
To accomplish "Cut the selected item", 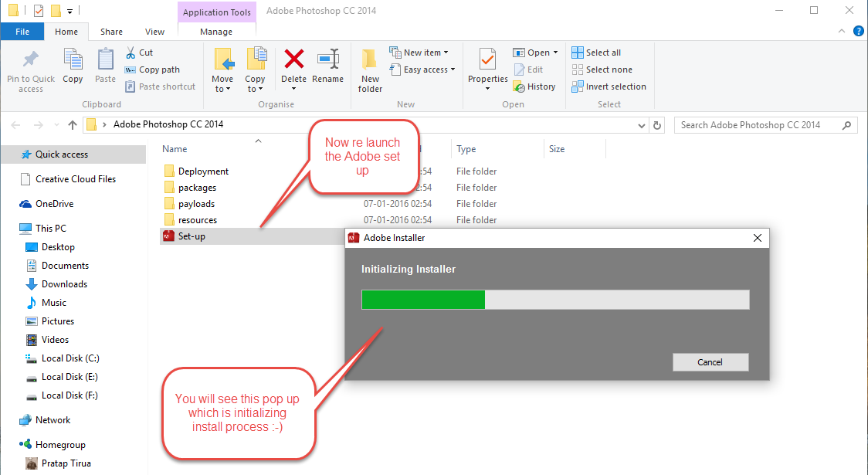I will pos(140,53).
